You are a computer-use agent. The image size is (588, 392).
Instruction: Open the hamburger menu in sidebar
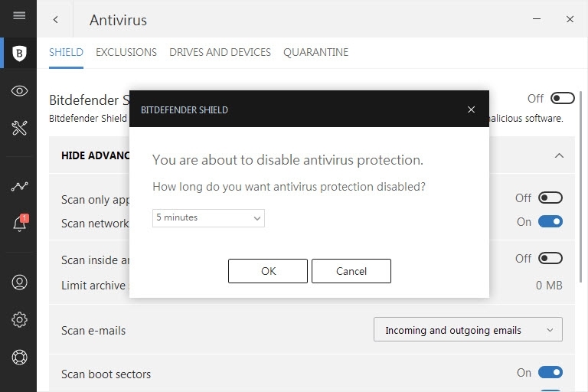point(19,15)
